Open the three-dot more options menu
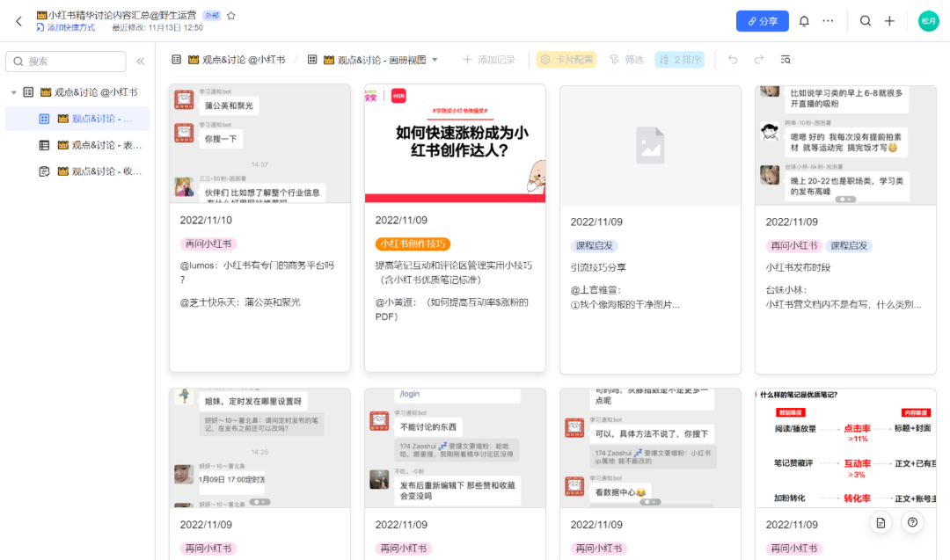 pyautogui.click(x=828, y=21)
